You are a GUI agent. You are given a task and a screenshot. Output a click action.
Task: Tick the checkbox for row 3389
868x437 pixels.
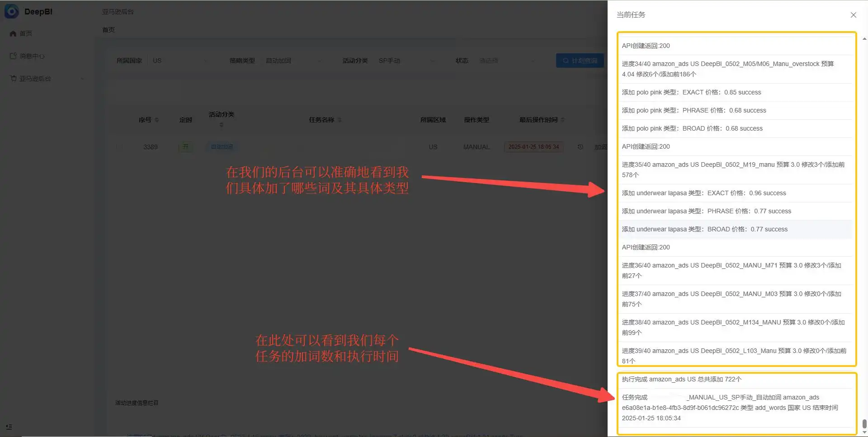(119, 147)
